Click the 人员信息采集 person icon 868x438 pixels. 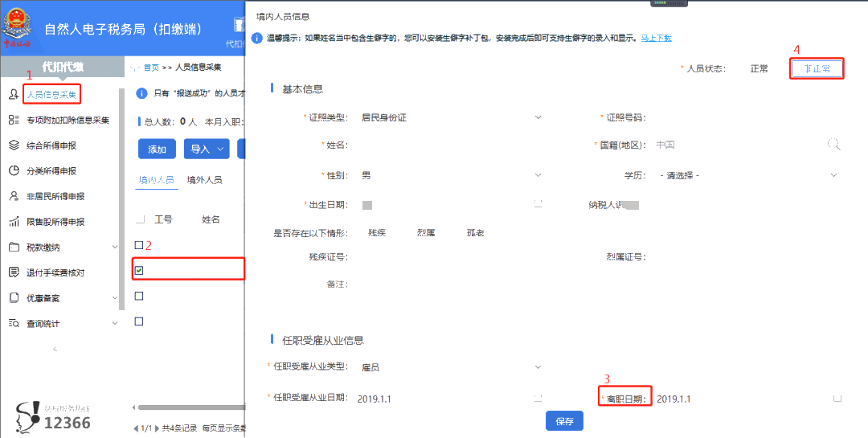pos(14,95)
